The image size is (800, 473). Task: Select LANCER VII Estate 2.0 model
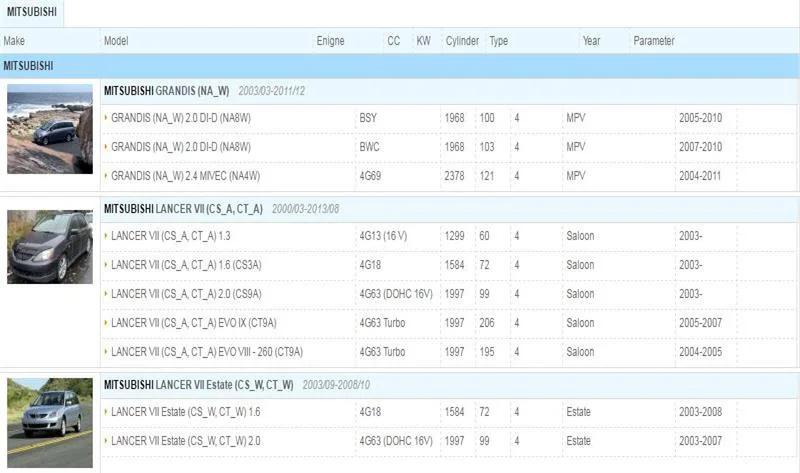click(185, 441)
